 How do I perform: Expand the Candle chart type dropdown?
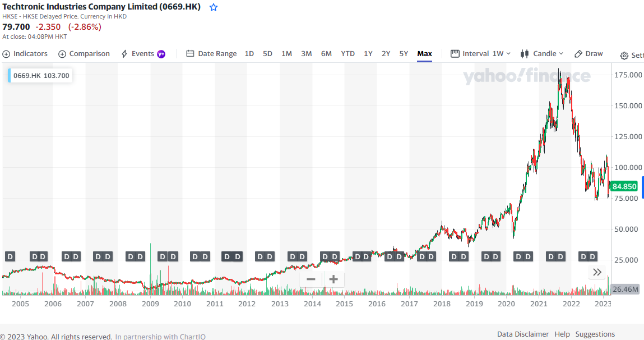[542, 54]
